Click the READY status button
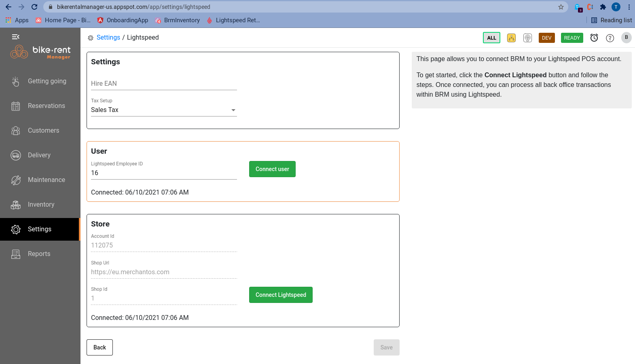This screenshot has width=635, height=364. pyautogui.click(x=572, y=38)
